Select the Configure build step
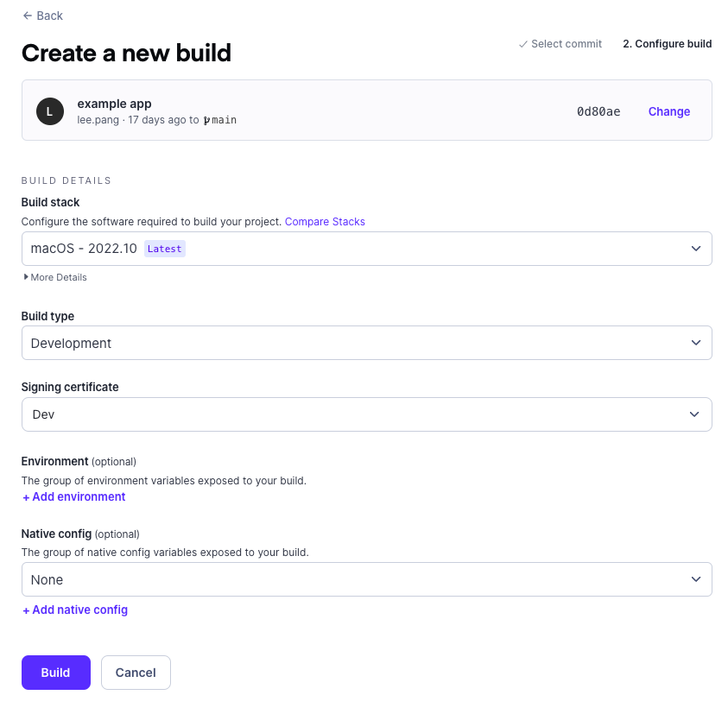This screenshot has height=714, width=728. [x=668, y=44]
